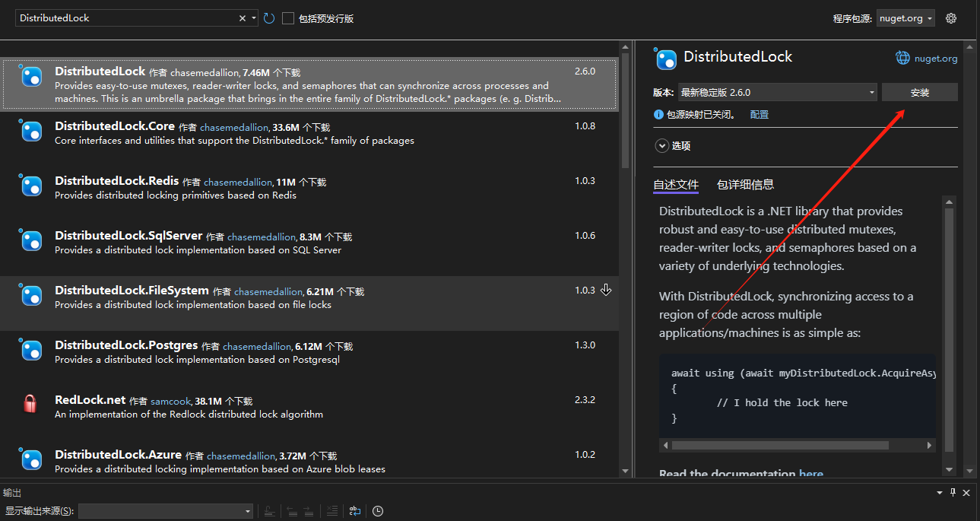The image size is (980, 521).
Task: Select the DistributedLock.Redis package
Action: (x=116, y=181)
